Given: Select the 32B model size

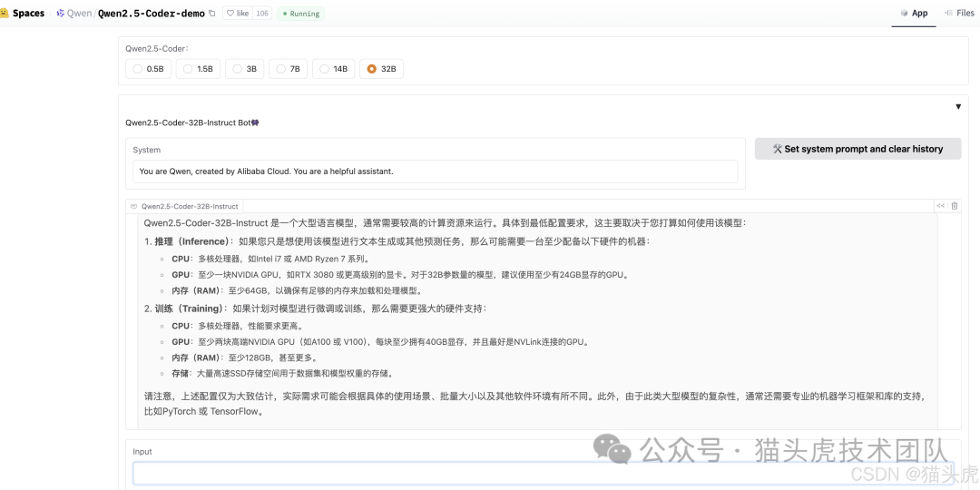Looking at the screenshot, I should tap(381, 69).
